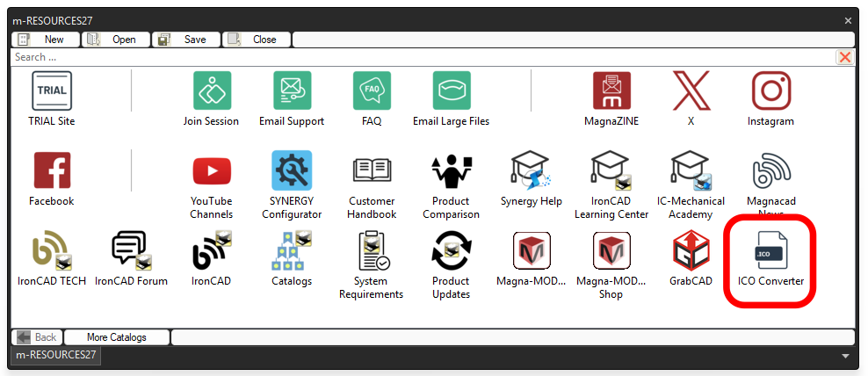Open the IronCAD feed icon
This screenshot has width=868, height=376.
pos(212,250)
